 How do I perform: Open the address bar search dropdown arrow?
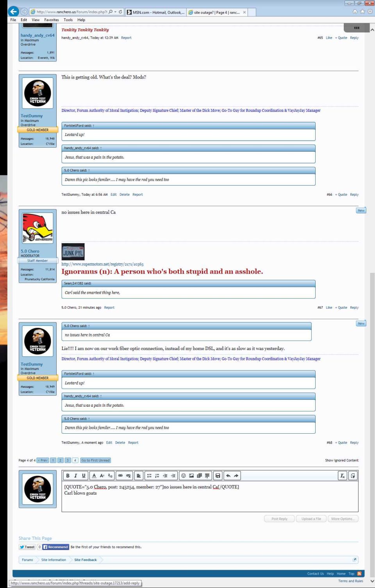[116, 12]
